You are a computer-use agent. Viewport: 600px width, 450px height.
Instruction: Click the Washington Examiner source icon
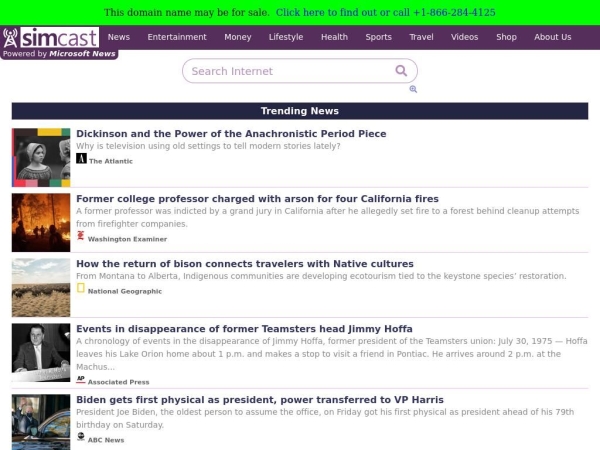tap(81, 237)
